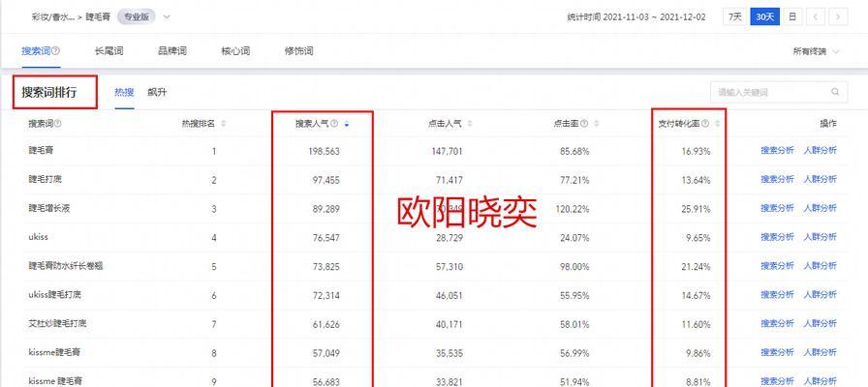Click help icon next to 搜索词 tab
Viewport: 868px width, 387px height.
[x=55, y=51]
